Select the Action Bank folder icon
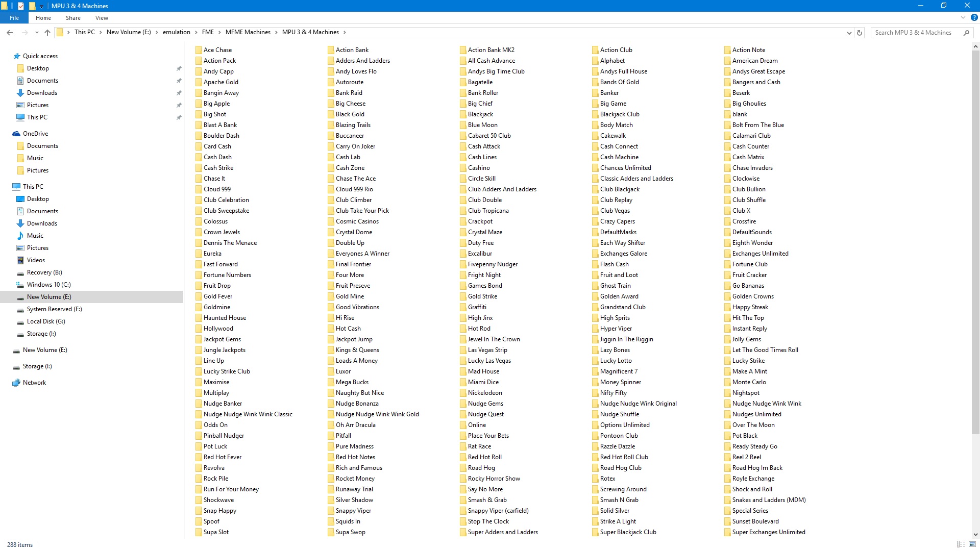This screenshot has width=980, height=551. 331,50
